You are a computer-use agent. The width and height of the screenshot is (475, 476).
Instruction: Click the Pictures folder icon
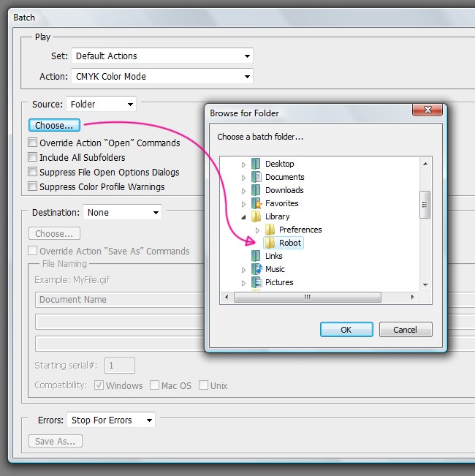coord(256,282)
